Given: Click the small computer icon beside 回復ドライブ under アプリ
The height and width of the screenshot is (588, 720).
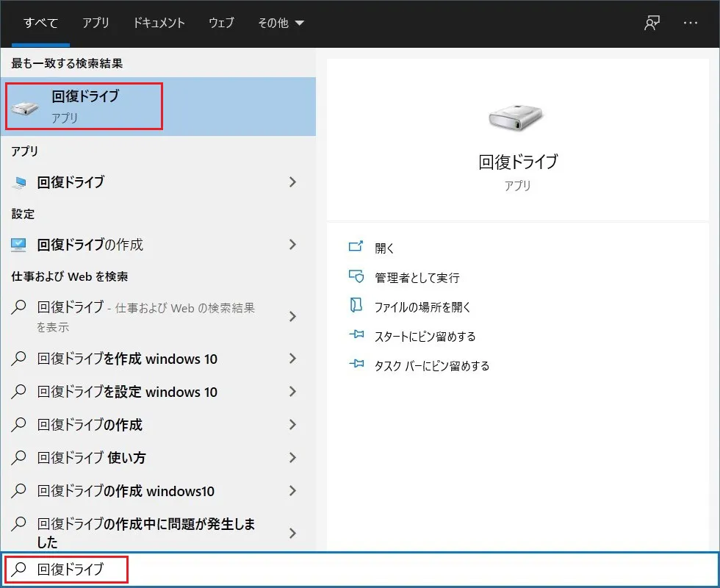Looking at the screenshot, I should [x=19, y=182].
